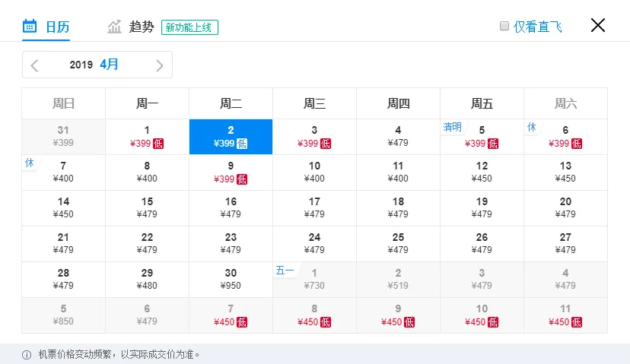Click the trend chart icon beside 趋势
630x364 pixels.
coord(114,27)
